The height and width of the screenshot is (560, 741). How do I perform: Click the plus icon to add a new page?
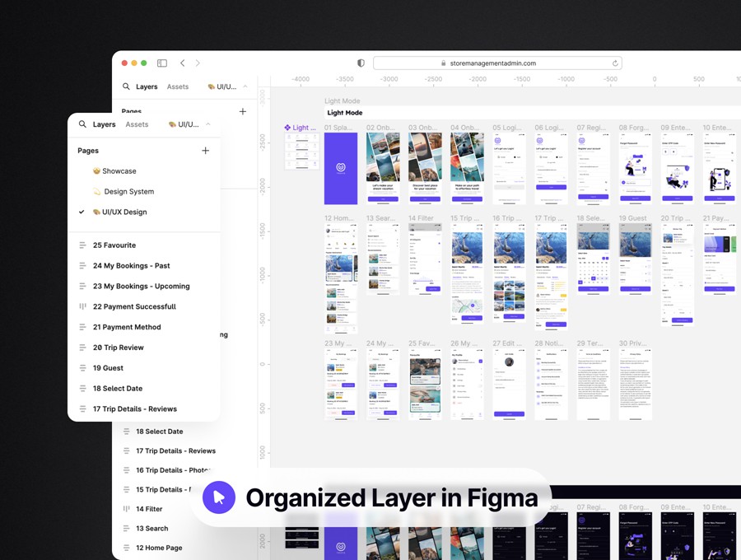tap(205, 151)
